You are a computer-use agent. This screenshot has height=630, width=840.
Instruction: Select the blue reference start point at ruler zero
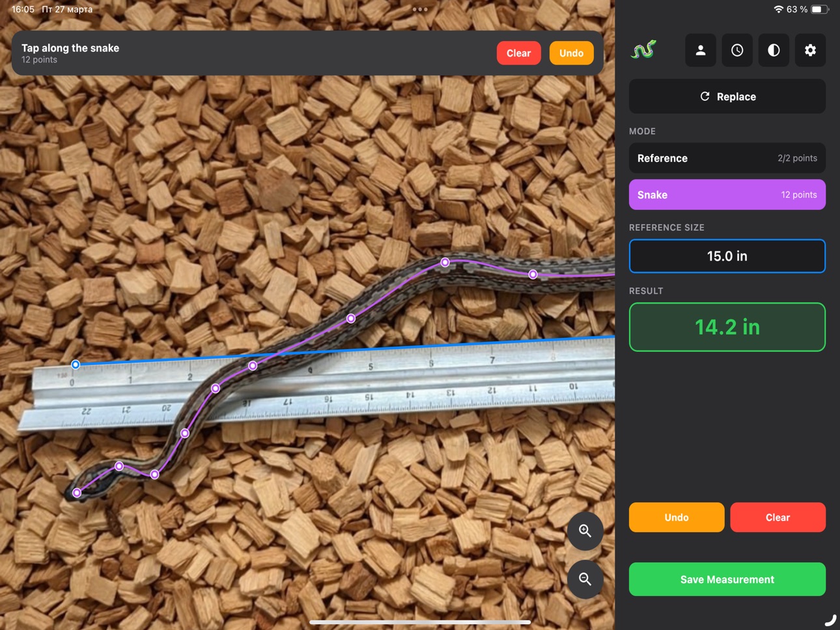tap(76, 364)
